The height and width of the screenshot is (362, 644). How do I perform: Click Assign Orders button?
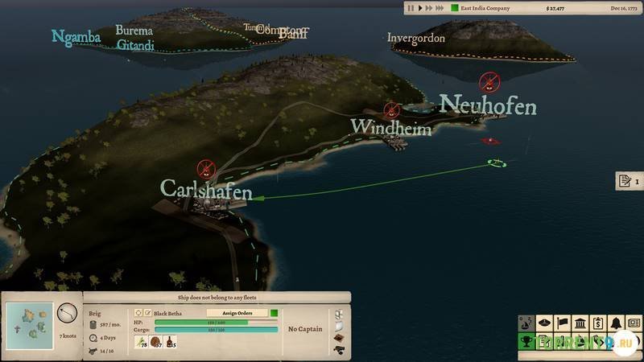237,313
